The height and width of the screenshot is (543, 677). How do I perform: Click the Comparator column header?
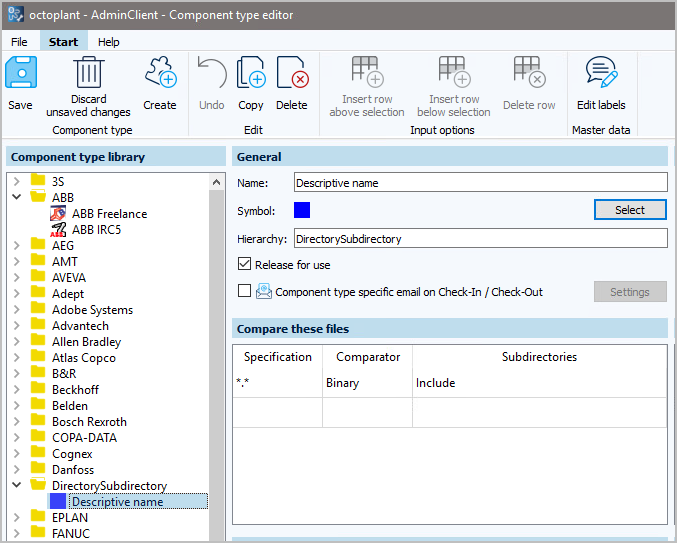(368, 357)
